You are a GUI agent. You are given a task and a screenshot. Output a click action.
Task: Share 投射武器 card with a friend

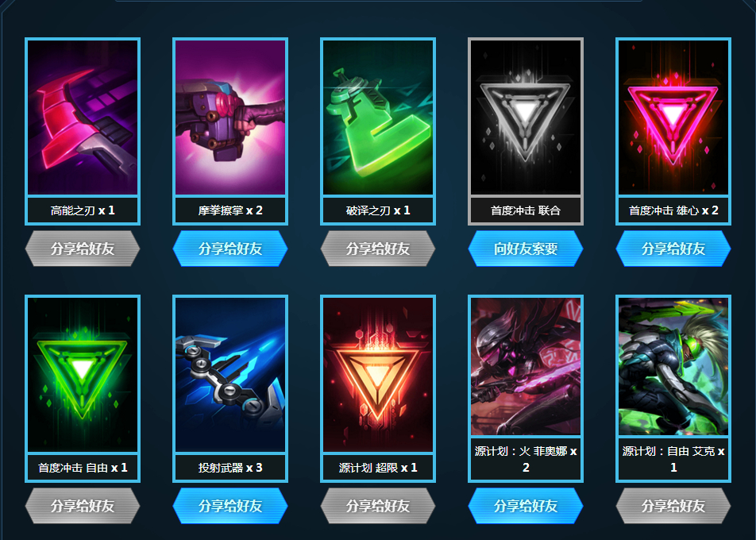point(230,506)
